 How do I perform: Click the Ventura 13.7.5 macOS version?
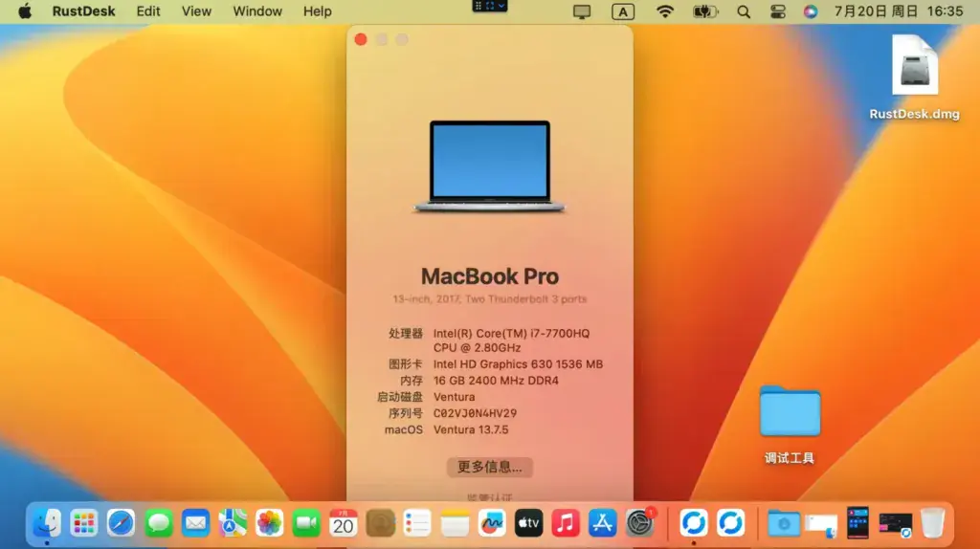click(471, 429)
